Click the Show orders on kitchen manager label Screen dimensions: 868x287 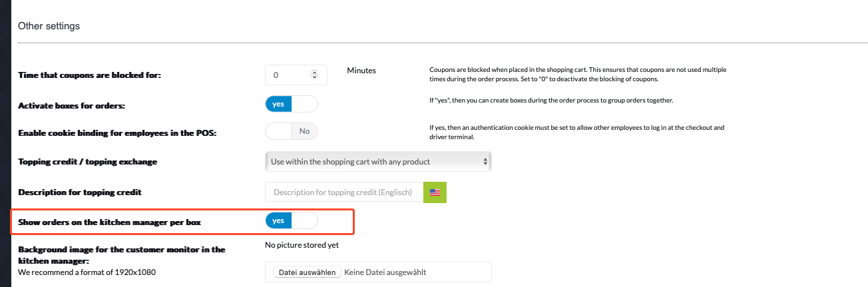tap(109, 222)
